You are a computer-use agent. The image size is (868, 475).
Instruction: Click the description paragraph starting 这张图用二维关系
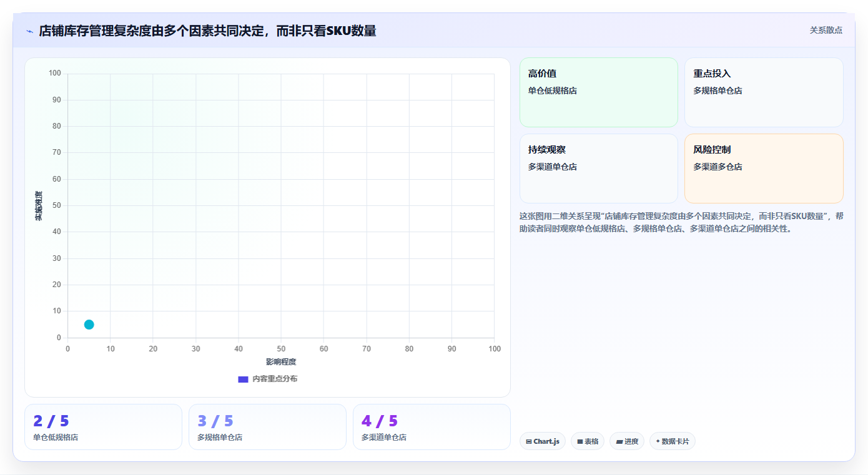(x=681, y=222)
